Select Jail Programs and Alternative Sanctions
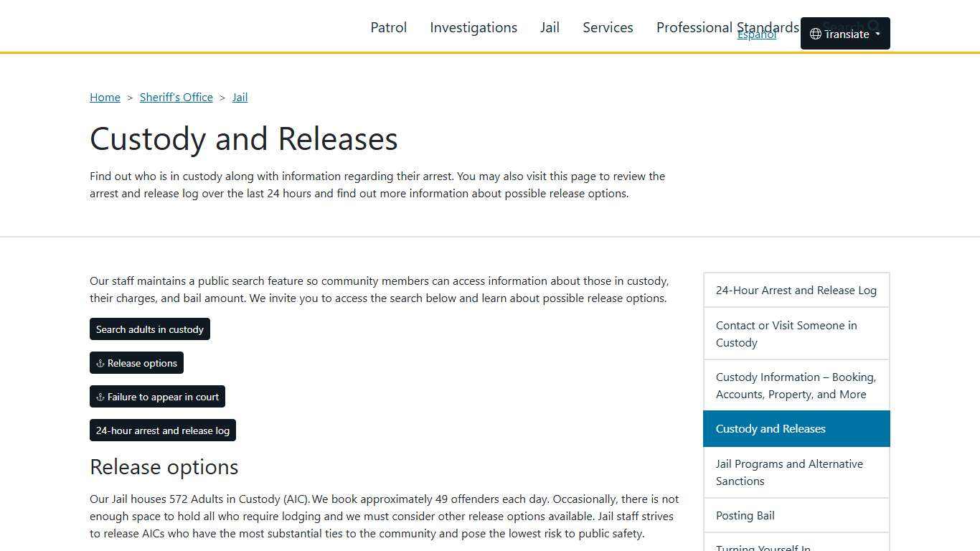The width and height of the screenshot is (980, 551). point(789,472)
